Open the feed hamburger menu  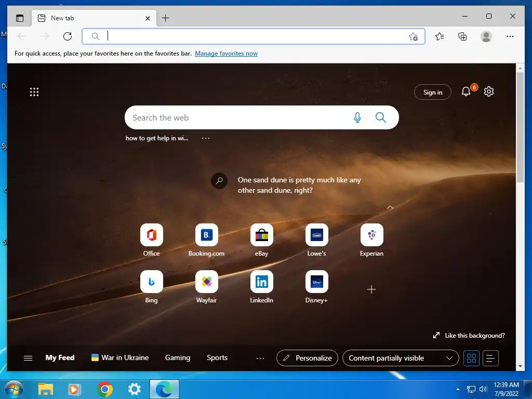(x=28, y=358)
